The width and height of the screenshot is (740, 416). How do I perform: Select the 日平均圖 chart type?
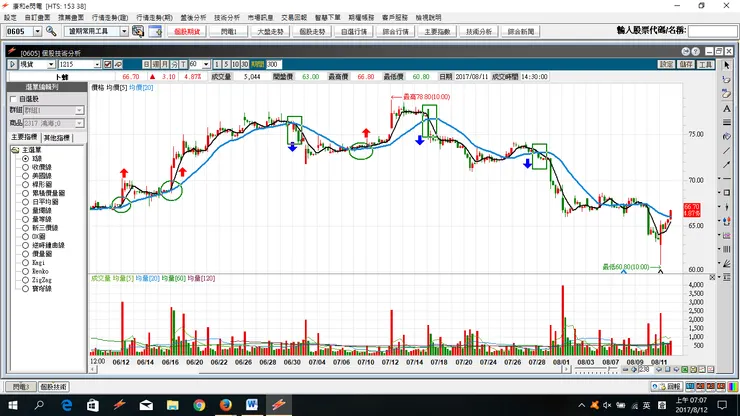(x=25, y=202)
